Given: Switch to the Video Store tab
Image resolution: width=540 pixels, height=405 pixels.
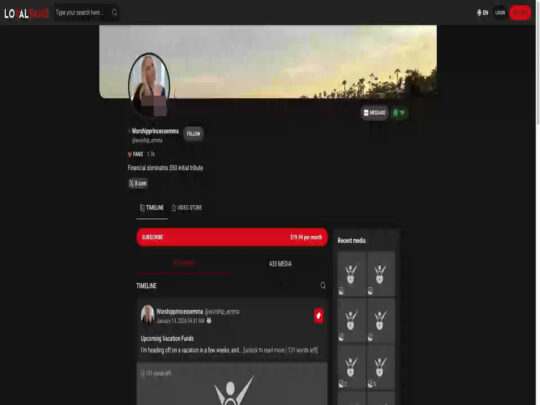Looking at the screenshot, I should [187, 208].
